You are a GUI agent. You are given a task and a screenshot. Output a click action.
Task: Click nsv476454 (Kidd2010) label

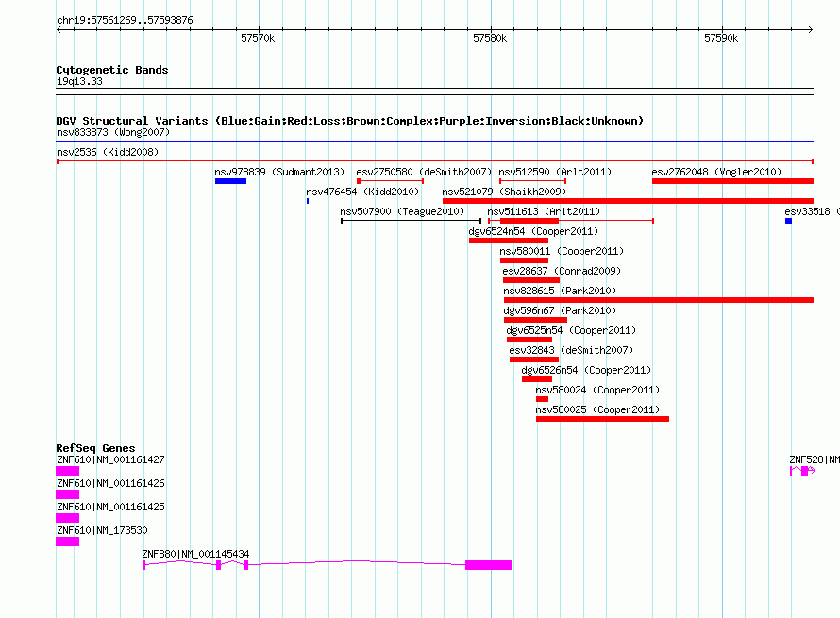pos(362,192)
